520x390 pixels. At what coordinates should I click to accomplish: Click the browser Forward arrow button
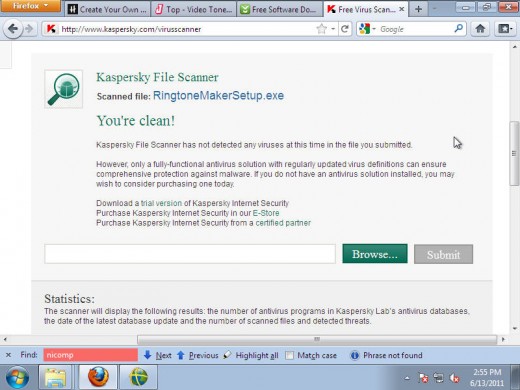coord(29,29)
